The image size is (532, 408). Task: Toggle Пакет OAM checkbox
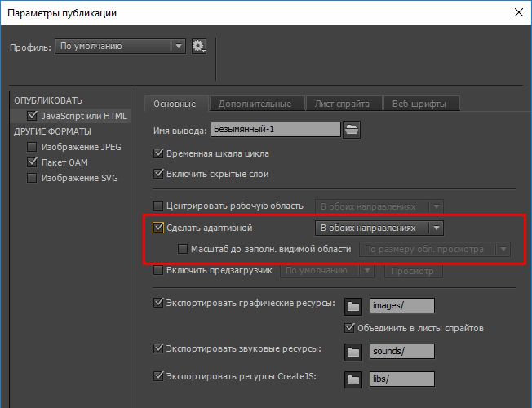click(x=32, y=162)
